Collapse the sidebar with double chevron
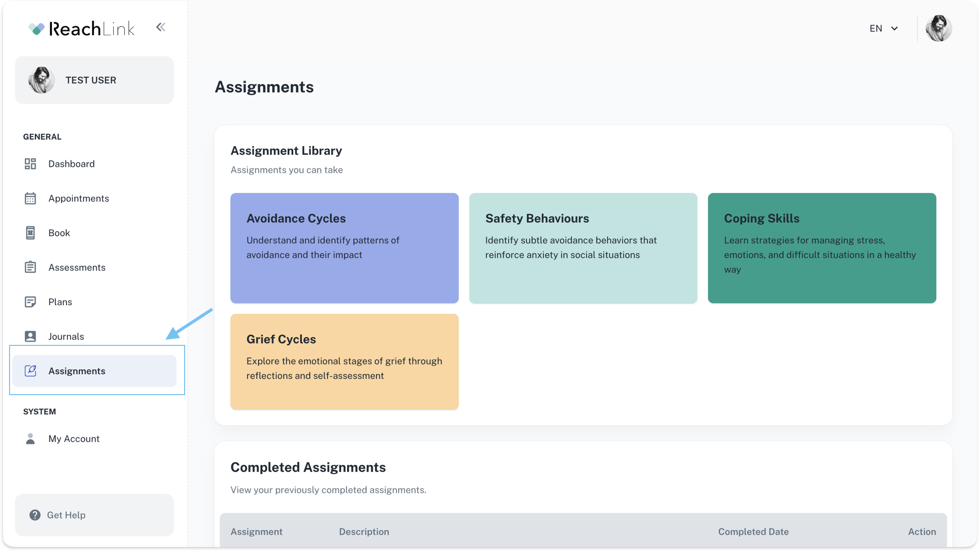 click(160, 28)
